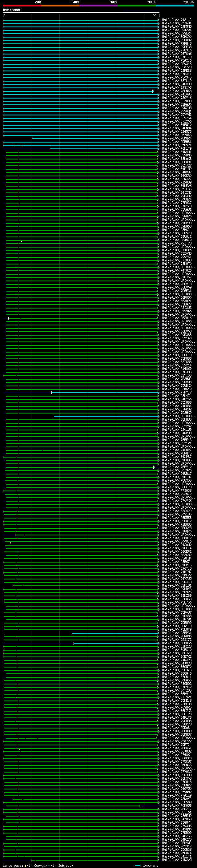Viewport: 197px width, 868px height.
Task: Select label UniRef100_Q93572
Action: (x=177, y=494)
